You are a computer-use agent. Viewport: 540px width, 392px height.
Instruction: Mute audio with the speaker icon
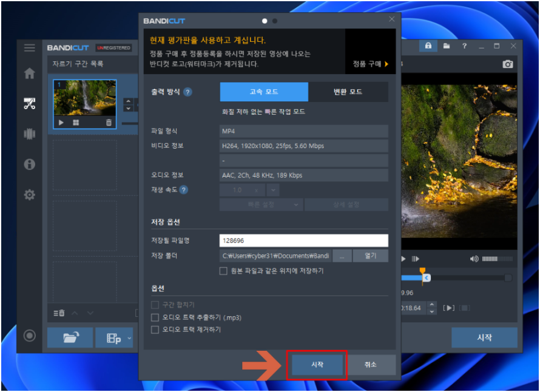pyautogui.click(x=474, y=259)
